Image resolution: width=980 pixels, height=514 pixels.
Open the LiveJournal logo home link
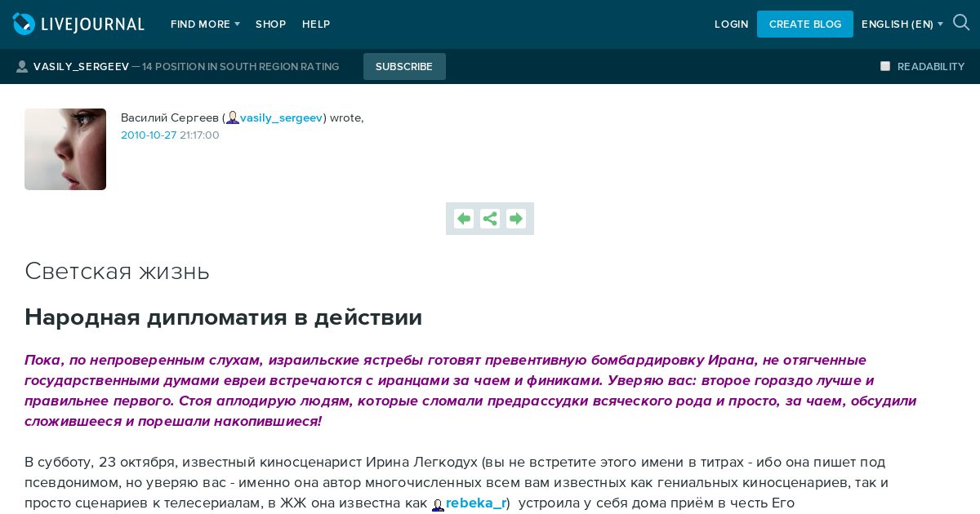pos(78,24)
